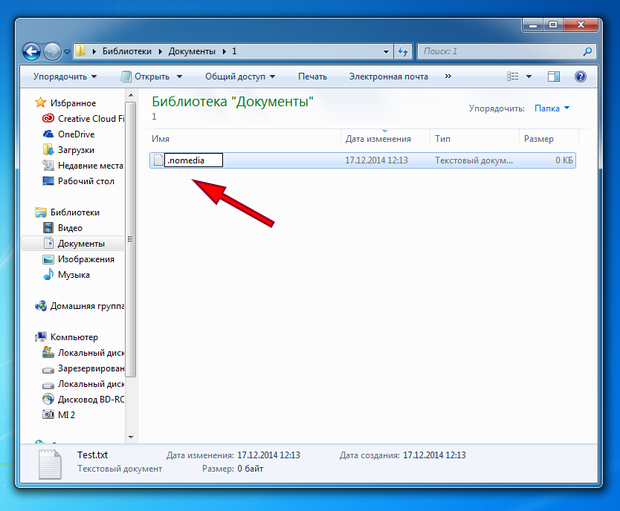620x511 pixels.
Task: Click the Back navigation arrow button
Action: 31,50
